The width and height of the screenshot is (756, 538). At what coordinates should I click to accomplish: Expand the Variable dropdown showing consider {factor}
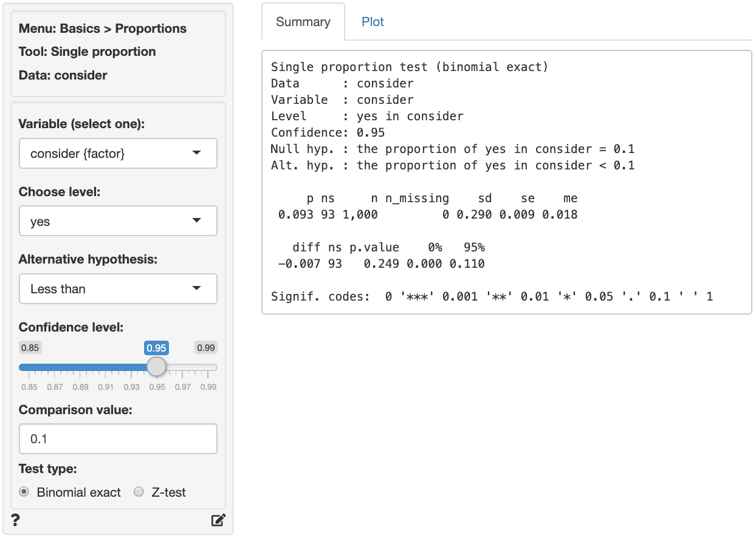click(x=118, y=154)
